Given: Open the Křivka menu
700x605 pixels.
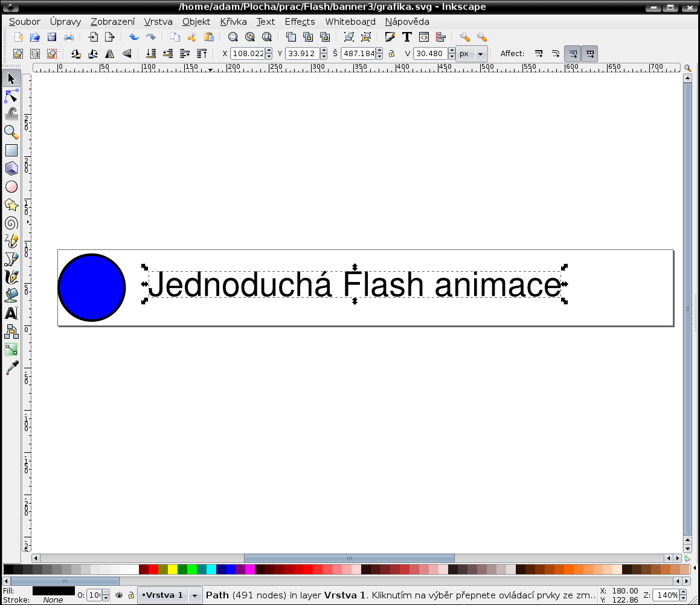Looking at the screenshot, I should 234,21.
